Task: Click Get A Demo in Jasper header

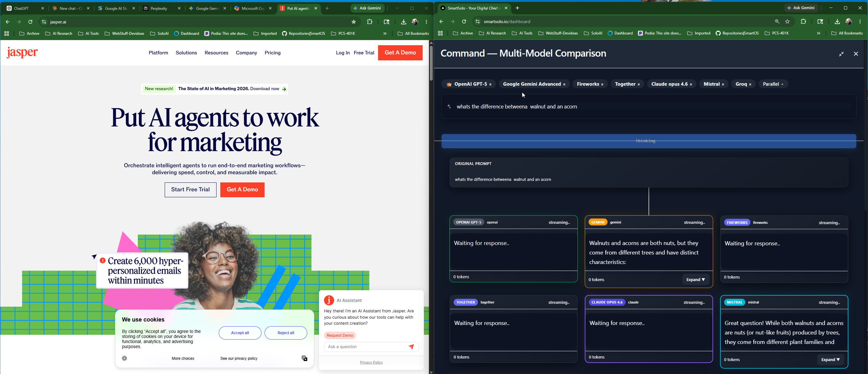Action: (x=400, y=53)
